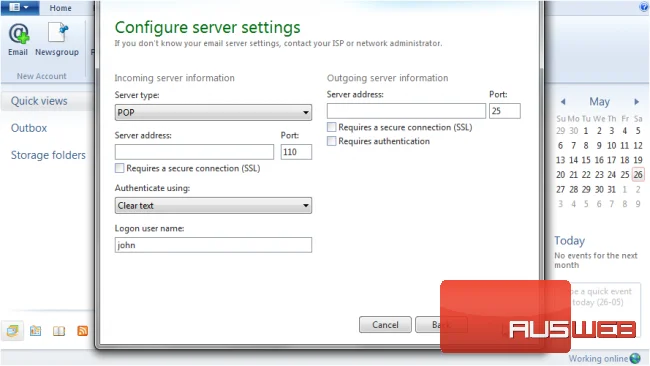Go to next month in calendar
Image resolution: width=650 pixels, height=366 pixels.
point(637,102)
